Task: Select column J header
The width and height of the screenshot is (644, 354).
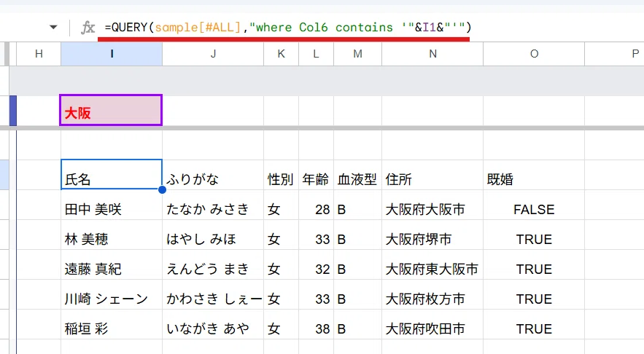Action: pyautogui.click(x=213, y=54)
